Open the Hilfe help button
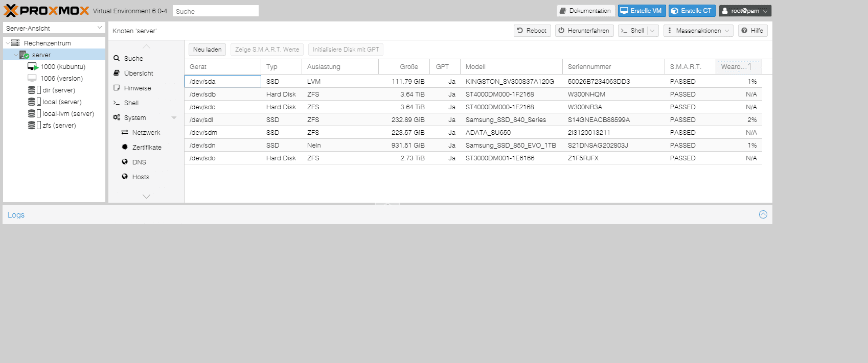The width and height of the screenshot is (868, 363). coord(752,31)
